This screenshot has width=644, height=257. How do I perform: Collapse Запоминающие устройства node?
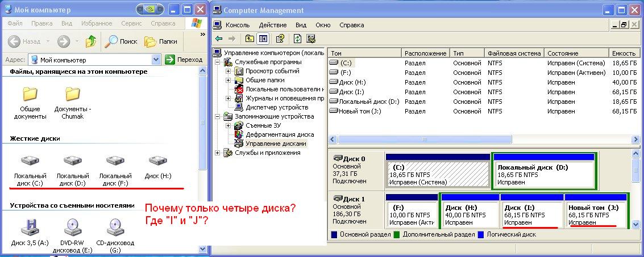217,116
